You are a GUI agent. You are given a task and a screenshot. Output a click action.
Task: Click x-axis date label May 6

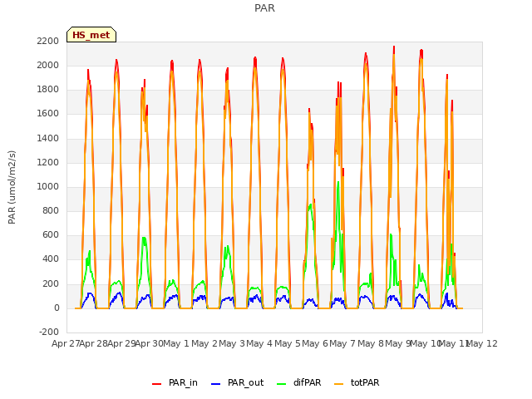pyautogui.click(x=315, y=343)
